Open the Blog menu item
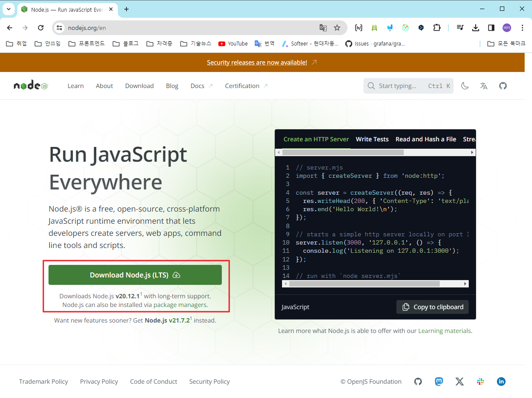The image size is (532, 398). point(172,86)
